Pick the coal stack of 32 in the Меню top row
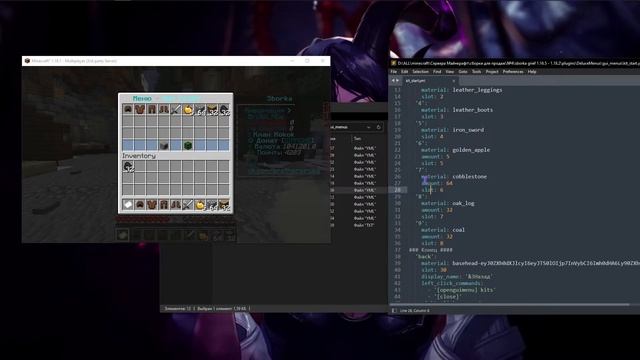Image resolution: width=640 pixels, height=360 pixels. [x=224, y=109]
